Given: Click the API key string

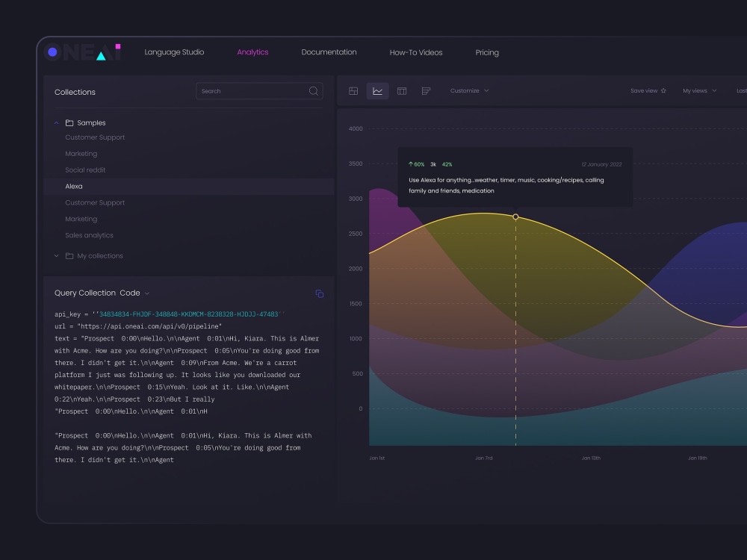Looking at the screenshot, I should (189, 314).
